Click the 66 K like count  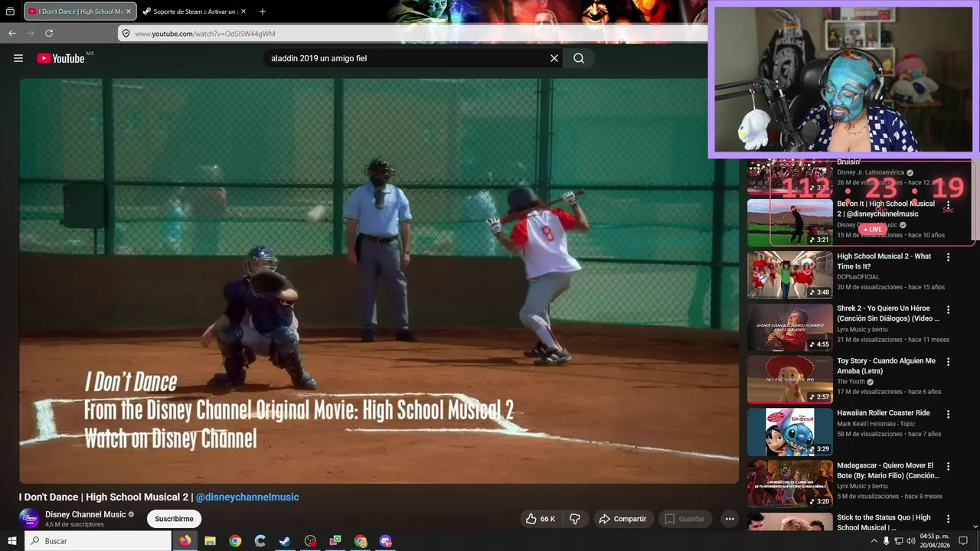tap(547, 519)
